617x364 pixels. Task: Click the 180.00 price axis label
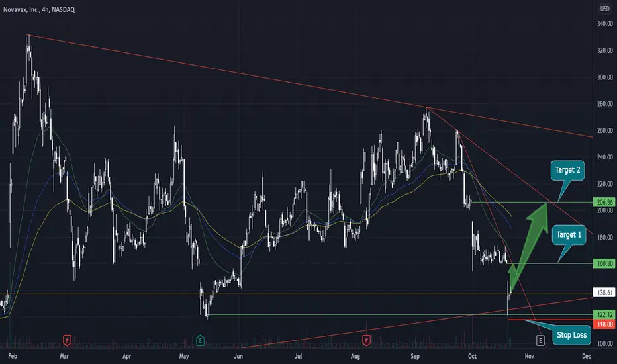tap(605, 238)
